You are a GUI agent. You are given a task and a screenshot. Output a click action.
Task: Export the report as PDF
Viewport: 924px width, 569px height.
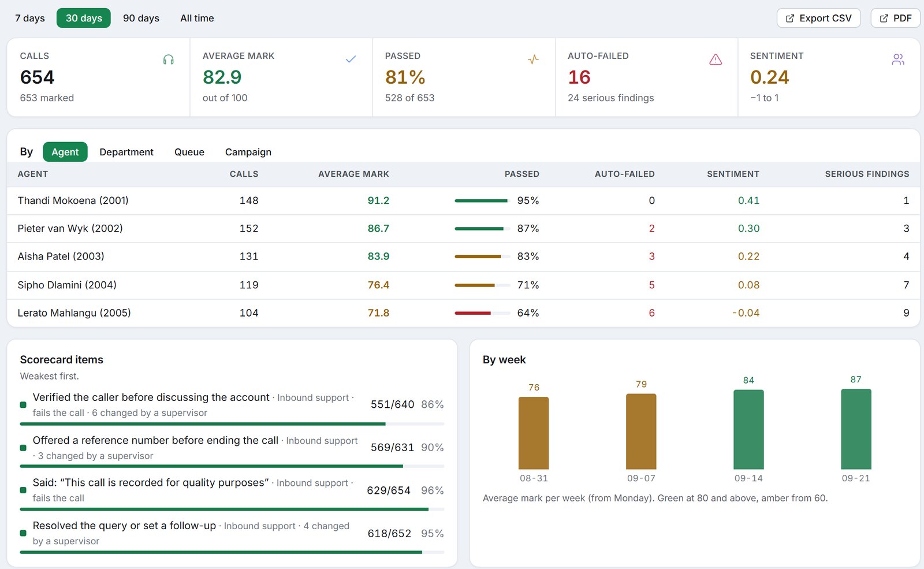895,18
